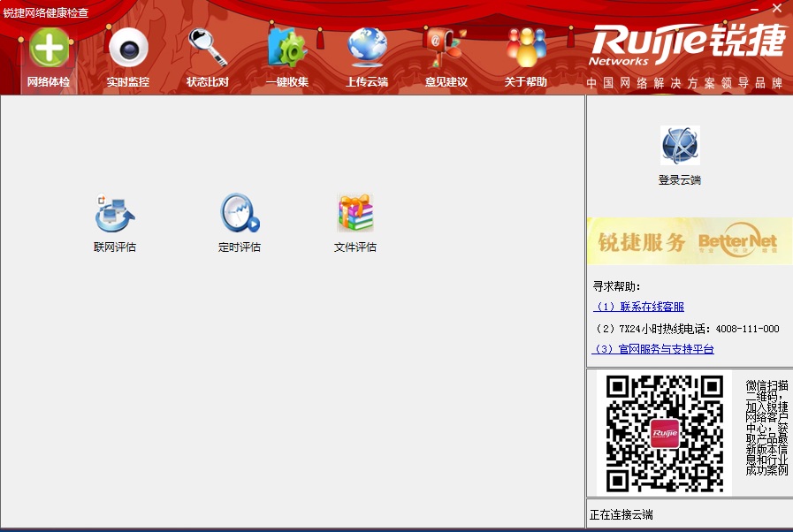Click the WeChat QR code image
Screen dimensions: 793x532
[x=666, y=432]
